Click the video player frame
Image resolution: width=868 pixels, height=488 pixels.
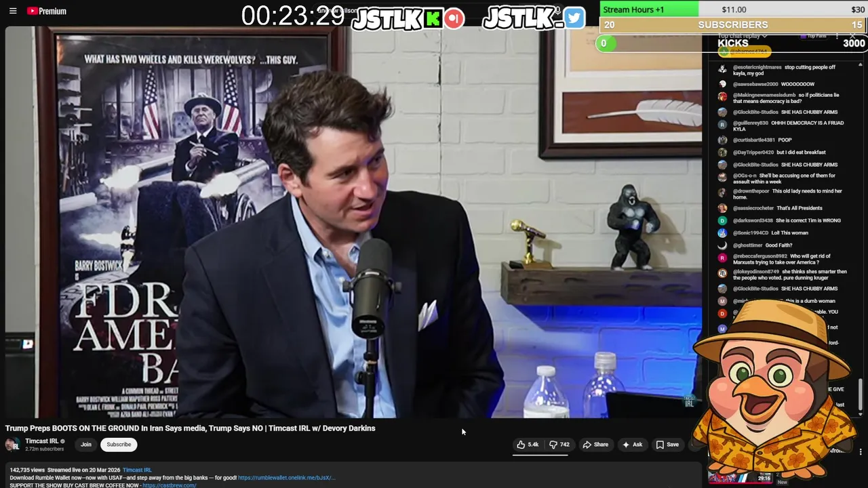pos(353,222)
